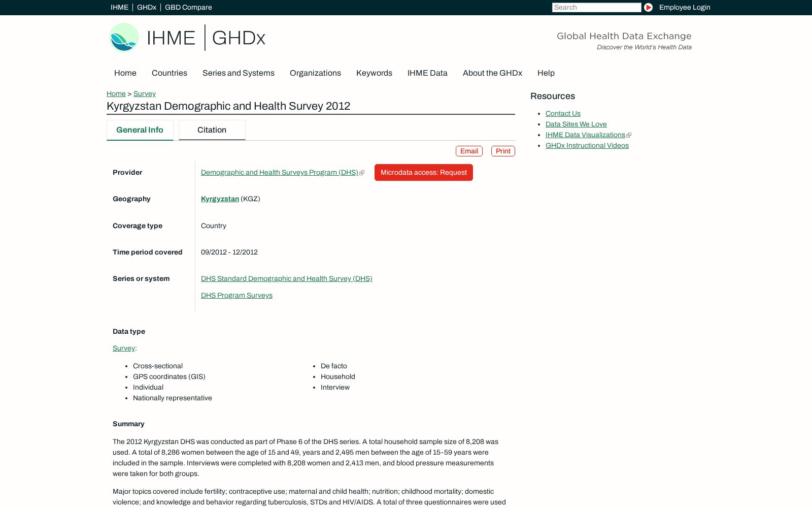Click the Household list item

point(338,377)
